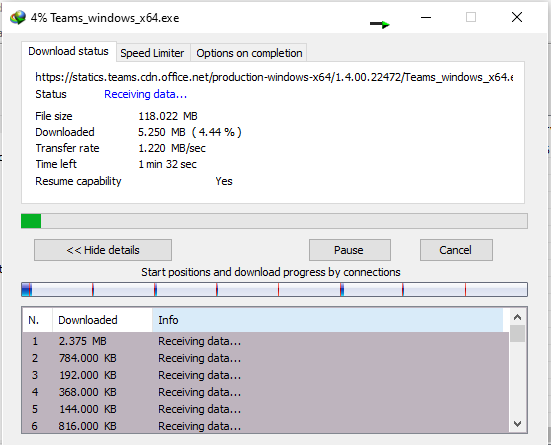The width and height of the screenshot is (551, 445).
Task: Open the Speed Limiter tab
Action: click(152, 53)
